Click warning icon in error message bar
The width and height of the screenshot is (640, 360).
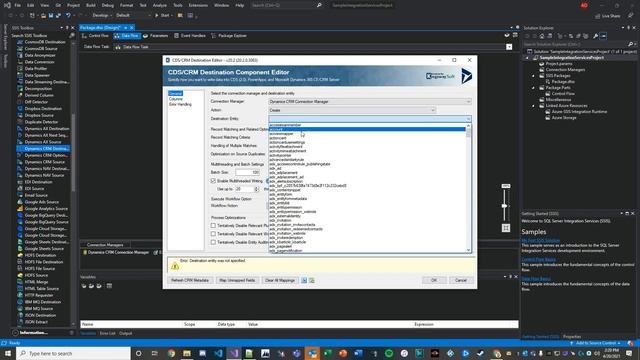tap(175, 266)
